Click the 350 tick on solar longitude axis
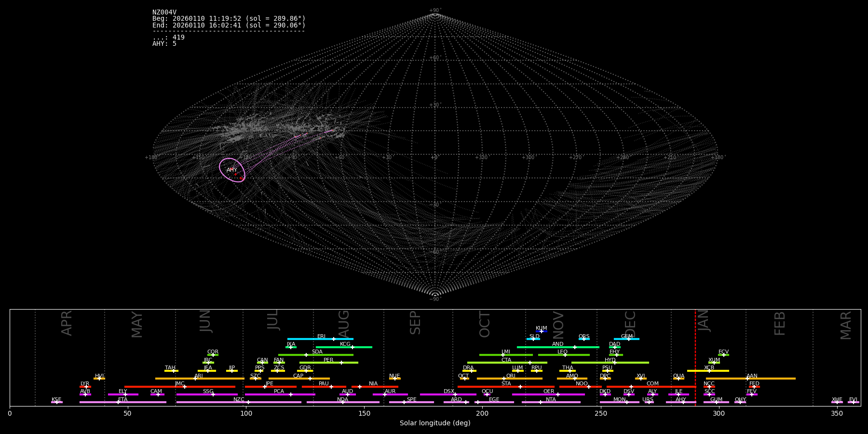Screen dimensions: 868x434 (837, 413)
